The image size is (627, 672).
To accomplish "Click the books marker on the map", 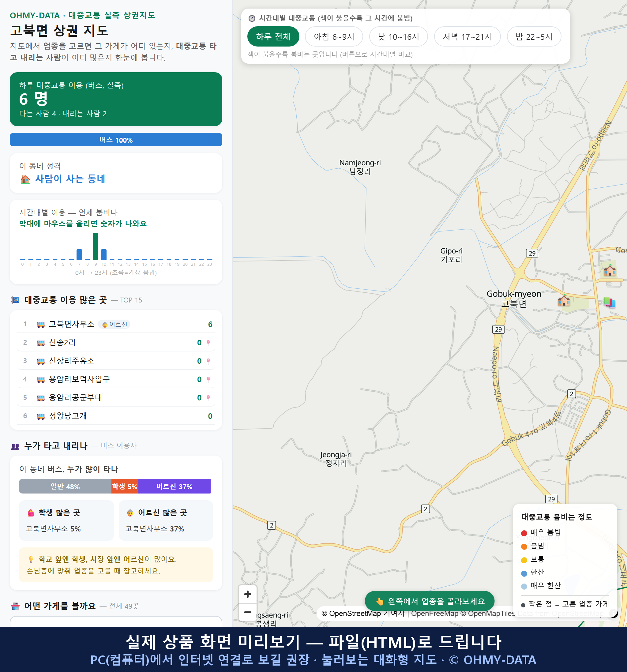I will tap(610, 302).
